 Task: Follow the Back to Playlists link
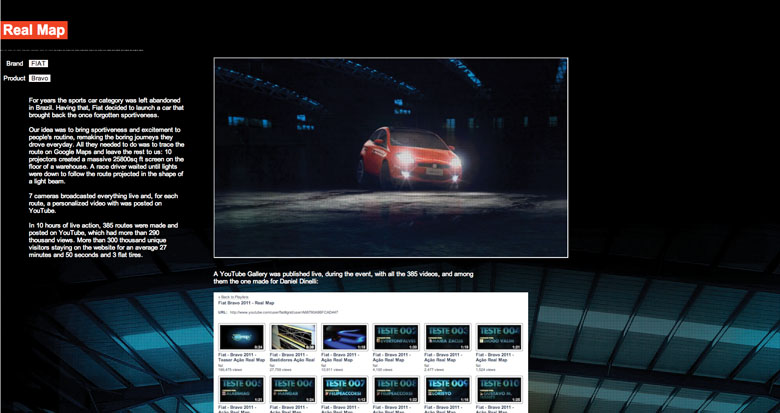tap(233, 297)
